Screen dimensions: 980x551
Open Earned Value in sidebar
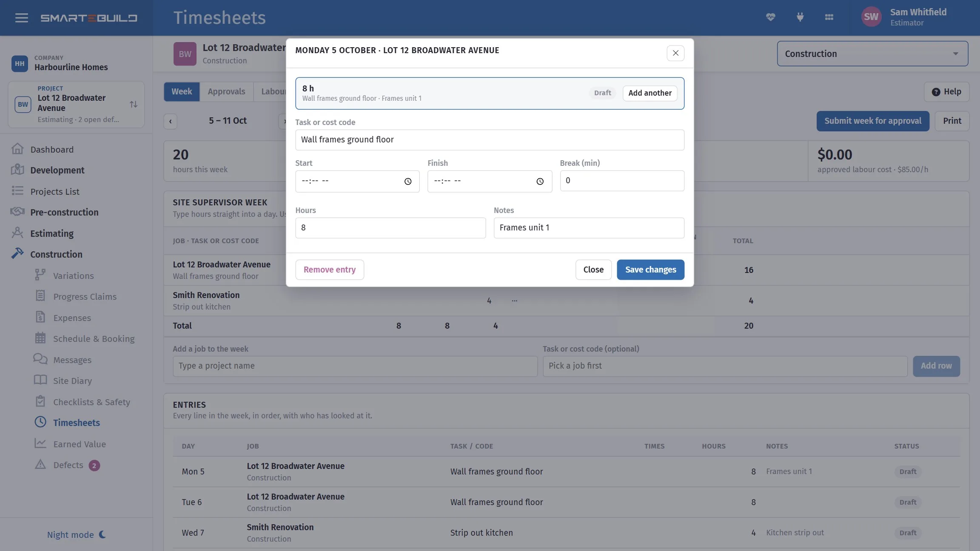79,444
